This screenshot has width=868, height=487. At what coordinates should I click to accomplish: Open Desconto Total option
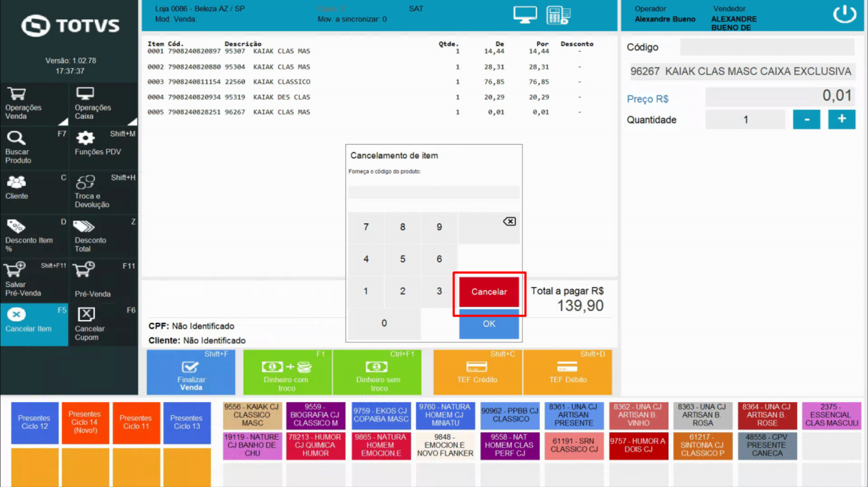104,236
